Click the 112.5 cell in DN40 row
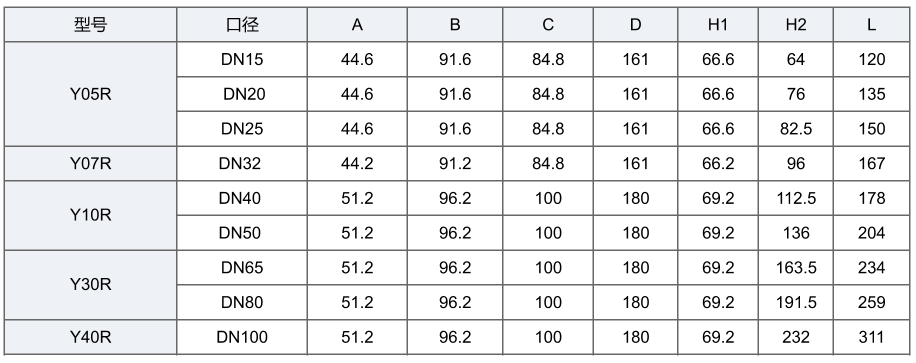The height and width of the screenshot is (363, 916). [796, 198]
